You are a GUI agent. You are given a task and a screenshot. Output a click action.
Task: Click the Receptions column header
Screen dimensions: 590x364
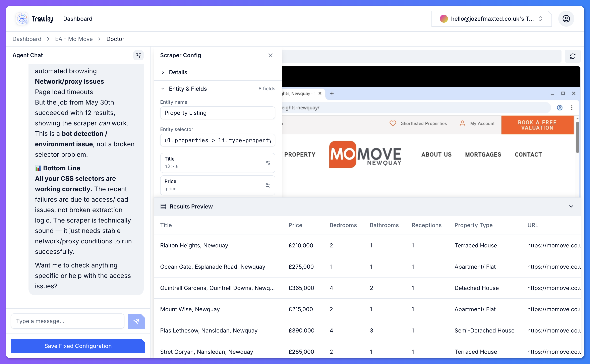pyautogui.click(x=427, y=225)
